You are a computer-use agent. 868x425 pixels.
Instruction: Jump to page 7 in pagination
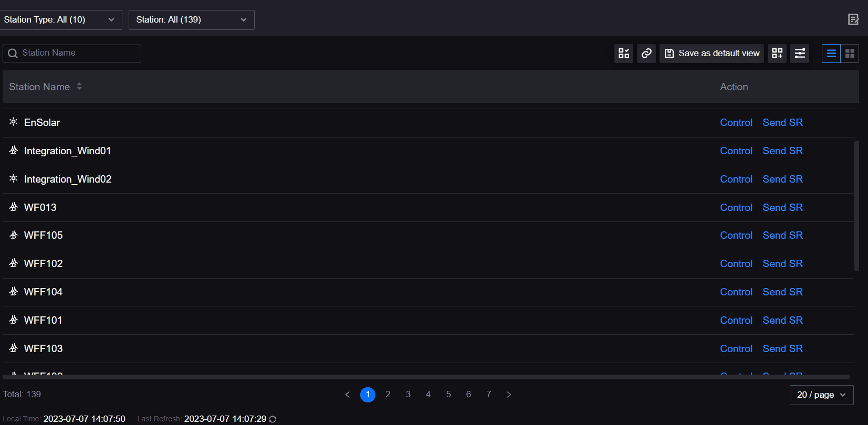(x=489, y=395)
